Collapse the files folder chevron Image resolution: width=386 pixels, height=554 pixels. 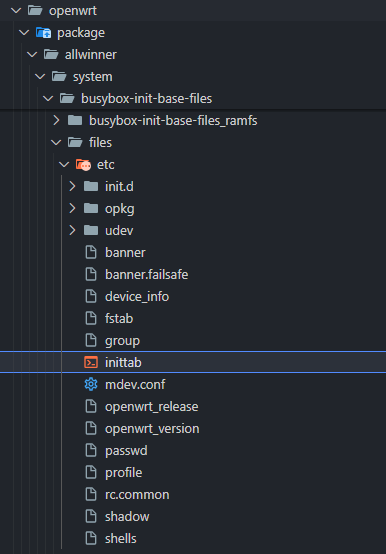pos(56,142)
